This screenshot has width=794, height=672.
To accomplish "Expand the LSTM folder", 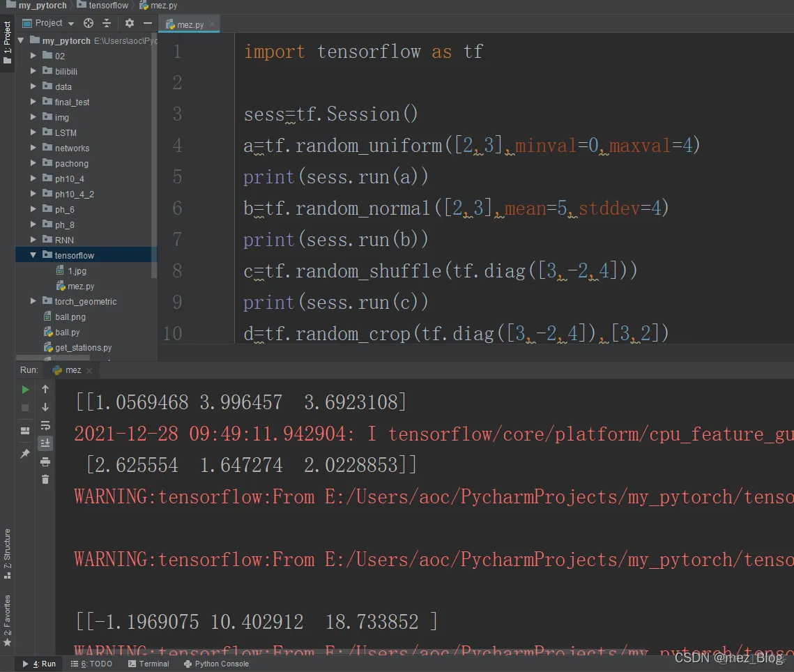I will tap(33, 132).
